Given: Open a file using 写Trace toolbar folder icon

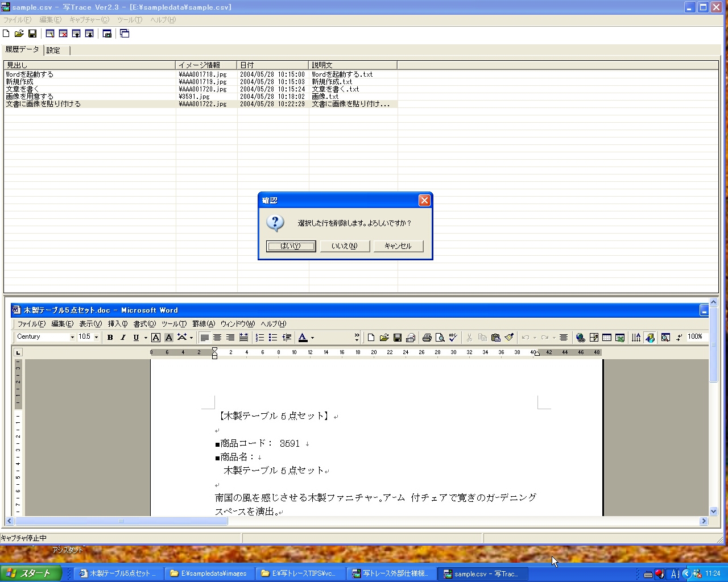Looking at the screenshot, I should click(19, 34).
